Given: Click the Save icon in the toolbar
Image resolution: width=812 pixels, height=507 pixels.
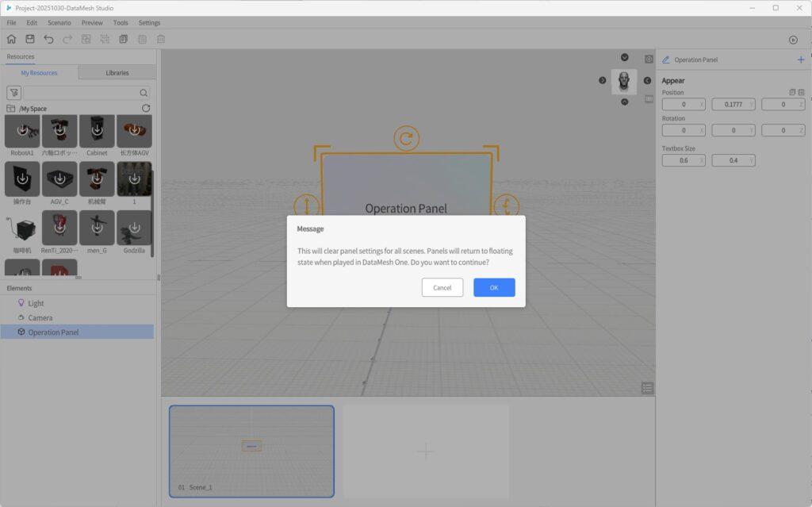Looking at the screenshot, I should point(30,39).
